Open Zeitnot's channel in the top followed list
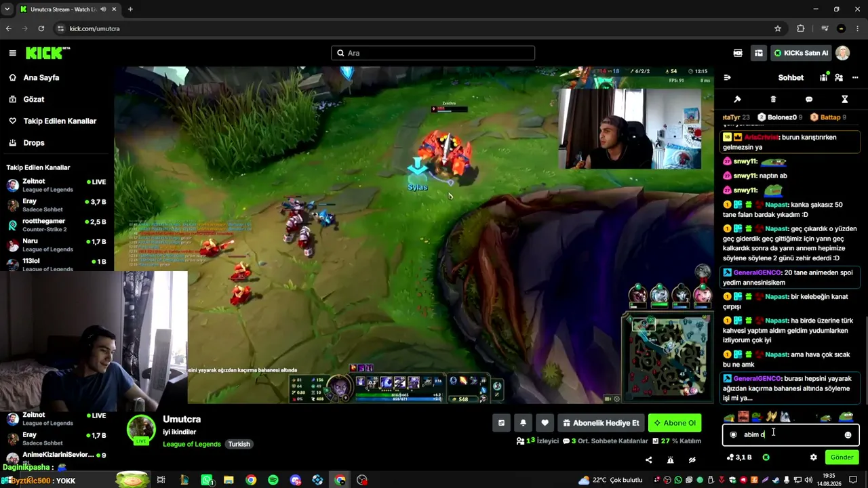The width and height of the screenshot is (868, 488). [57, 186]
